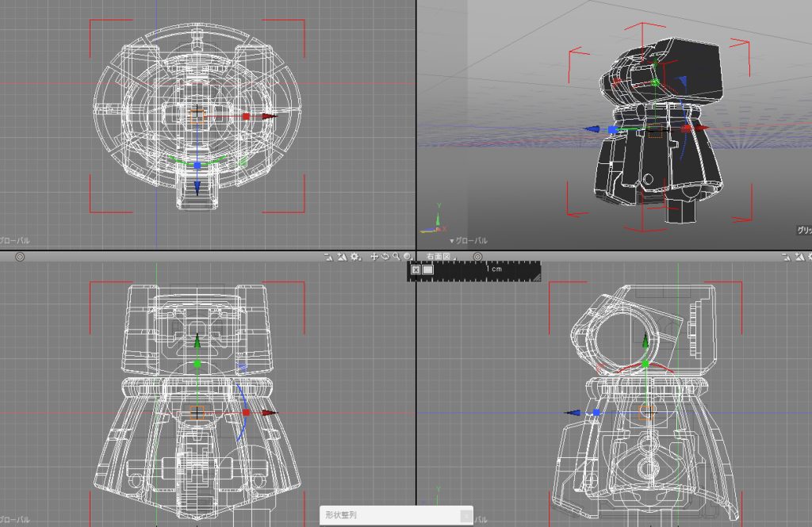Open the gear settings icon in the front view toolbar

355,257
